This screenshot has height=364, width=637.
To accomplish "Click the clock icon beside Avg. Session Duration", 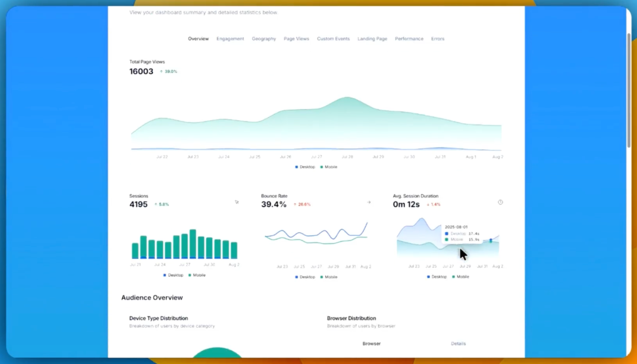I will pos(500,202).
